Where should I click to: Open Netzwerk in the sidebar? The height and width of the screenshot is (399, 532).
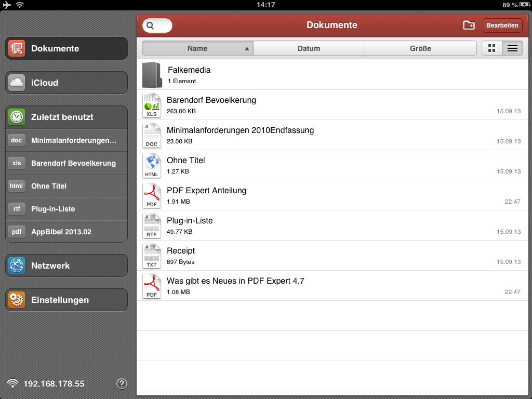[x=66, y=265]
